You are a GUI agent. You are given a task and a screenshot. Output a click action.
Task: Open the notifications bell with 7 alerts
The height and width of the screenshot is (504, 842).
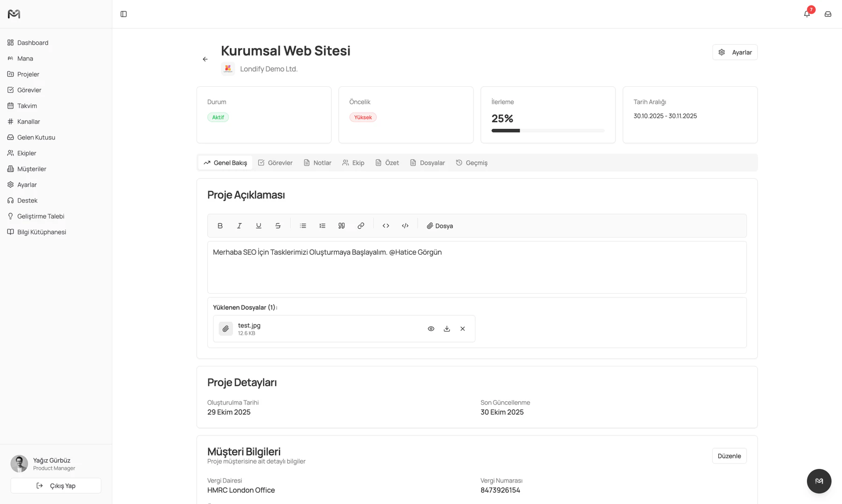[x=806, y=14]
